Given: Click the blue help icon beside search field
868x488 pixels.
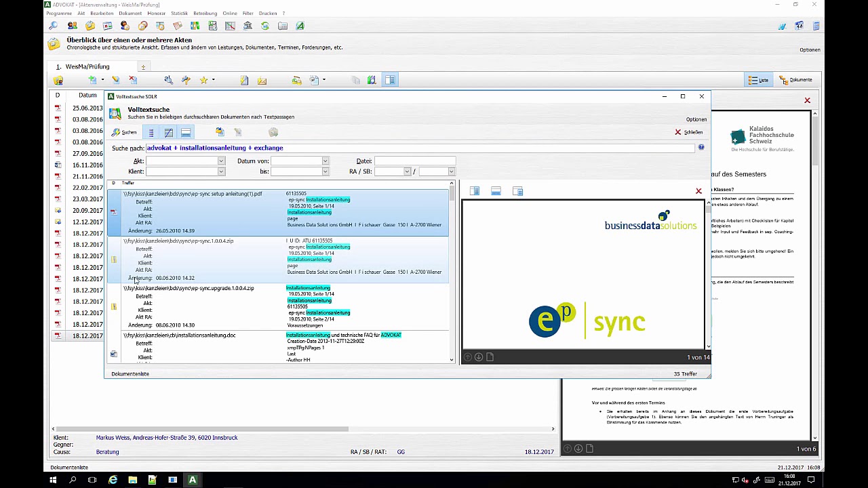Looking at the screenshot, I should [x=701, y=147].
